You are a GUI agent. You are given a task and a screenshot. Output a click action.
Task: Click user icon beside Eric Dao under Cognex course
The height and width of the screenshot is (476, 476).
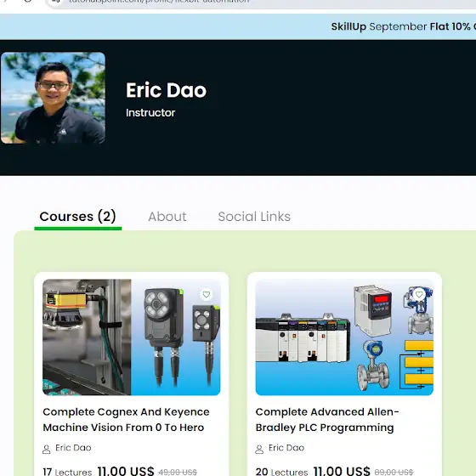[47, 449]
